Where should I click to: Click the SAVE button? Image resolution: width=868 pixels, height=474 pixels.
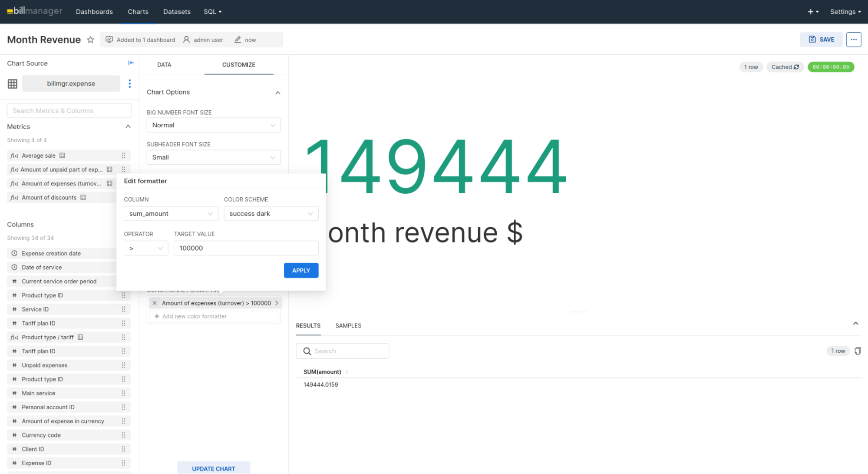pyautogui.click(x=822, y=40)
